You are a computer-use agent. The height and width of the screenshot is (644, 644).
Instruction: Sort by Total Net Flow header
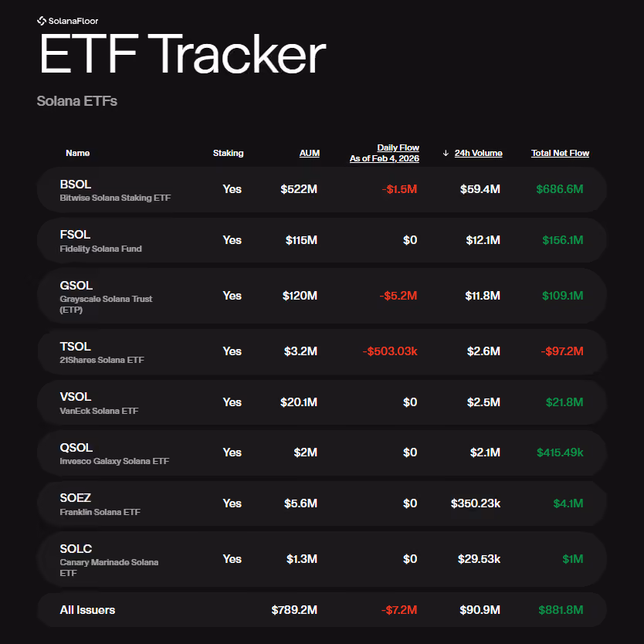[x=560, y=153]
